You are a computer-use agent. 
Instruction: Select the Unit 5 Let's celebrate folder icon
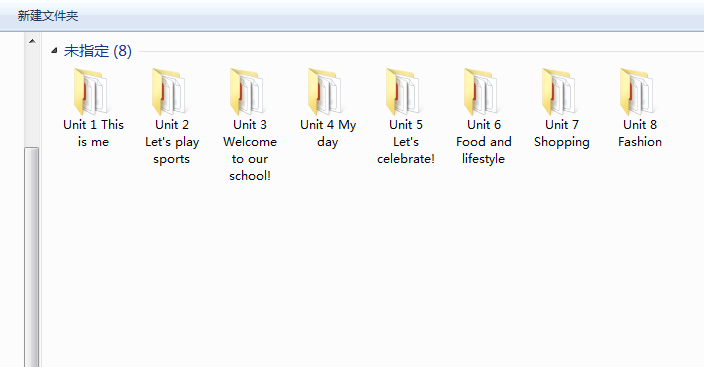point(404,92)
